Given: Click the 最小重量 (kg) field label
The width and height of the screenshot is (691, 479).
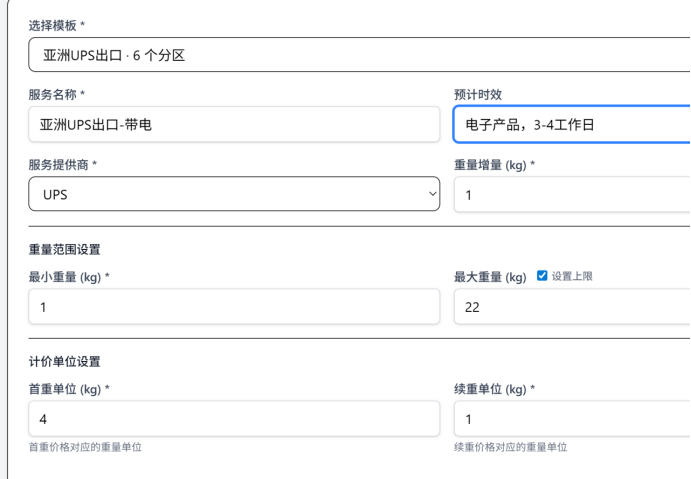Looking at the screenshot, I should [67, 276].
